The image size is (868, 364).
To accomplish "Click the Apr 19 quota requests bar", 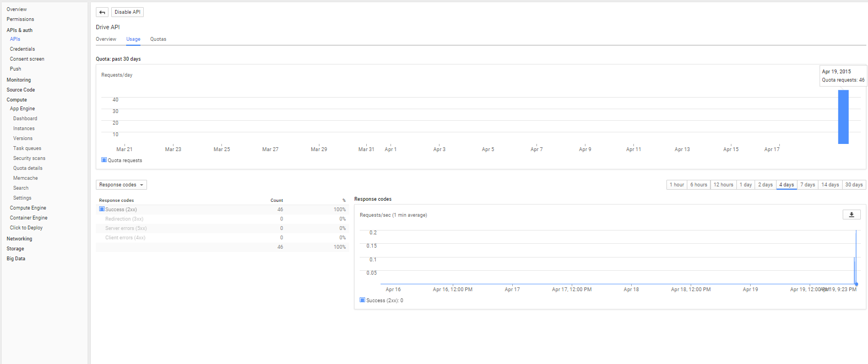I will pos(843,117).
